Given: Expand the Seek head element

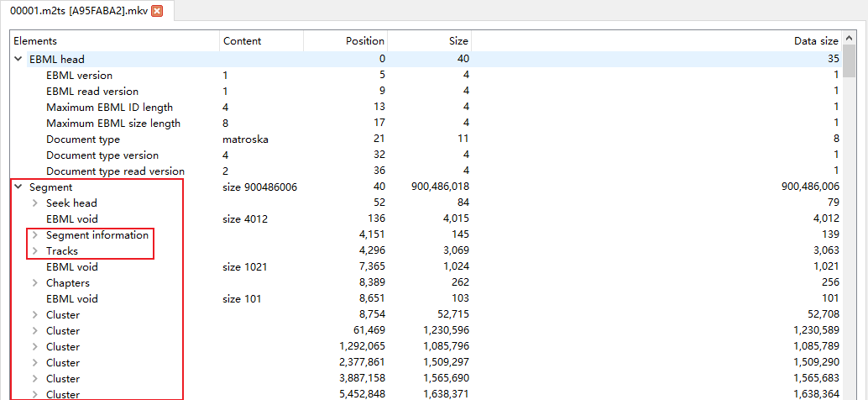Looking at the screenshot, I should pos(35,203).
